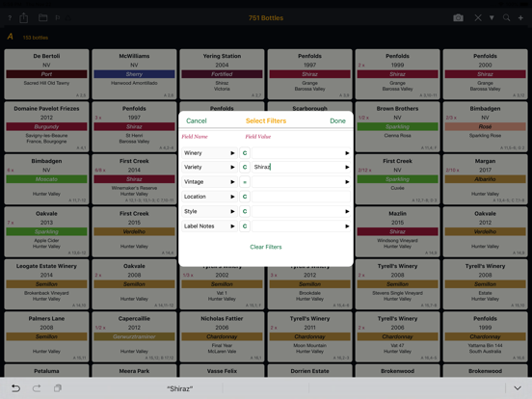Open the McWilliams Sherry card
The image size is (532, 399).
[134, 74]
